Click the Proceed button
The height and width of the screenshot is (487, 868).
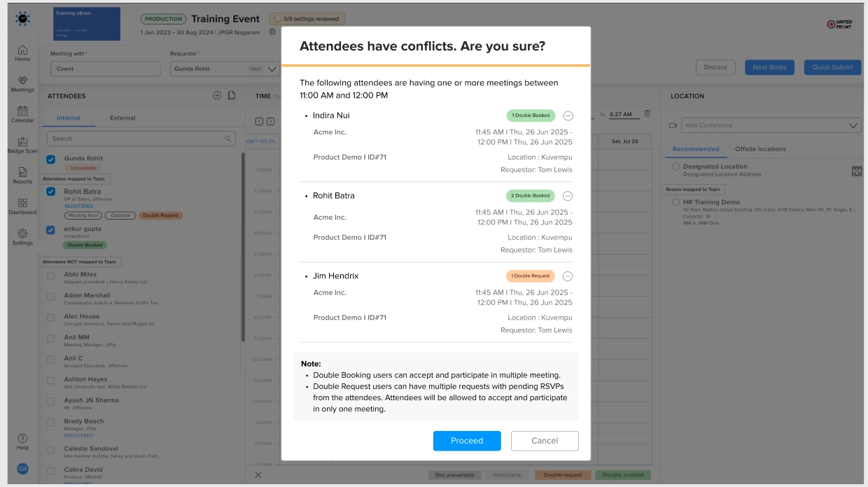click(x=467, y=441)
